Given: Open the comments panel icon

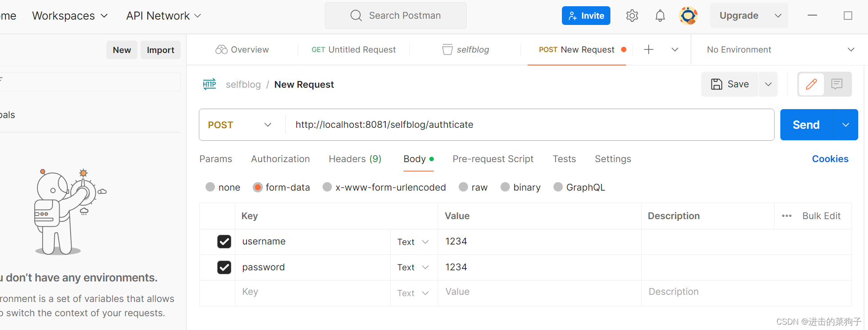Looking at the screenshot, I should click(x=837, y=84).
